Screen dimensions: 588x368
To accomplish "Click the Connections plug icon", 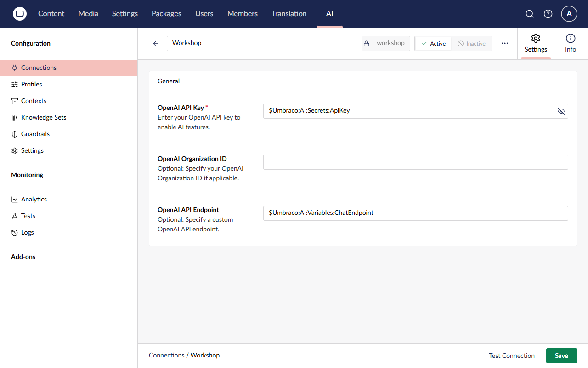I will click(x=15, y=68).
